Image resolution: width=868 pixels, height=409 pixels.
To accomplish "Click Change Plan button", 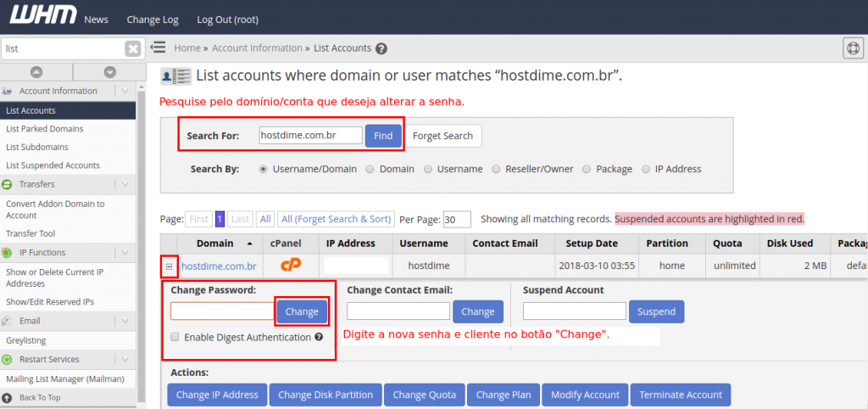I will click(504, 395).
